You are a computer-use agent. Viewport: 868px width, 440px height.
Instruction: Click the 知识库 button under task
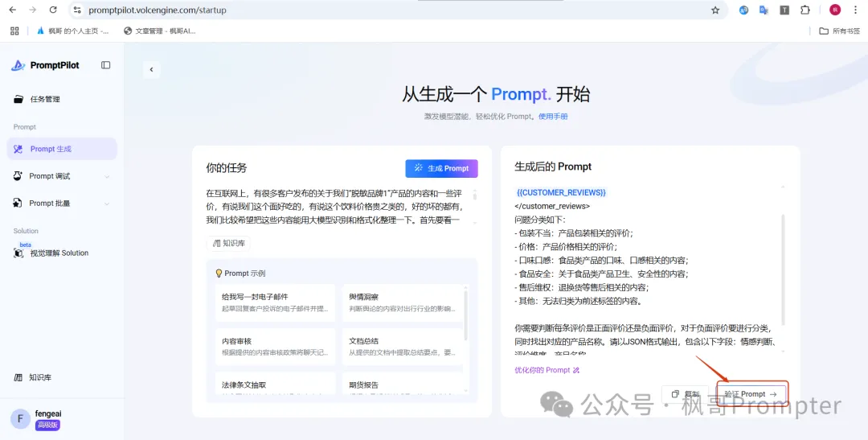click(x=228, y=243)
